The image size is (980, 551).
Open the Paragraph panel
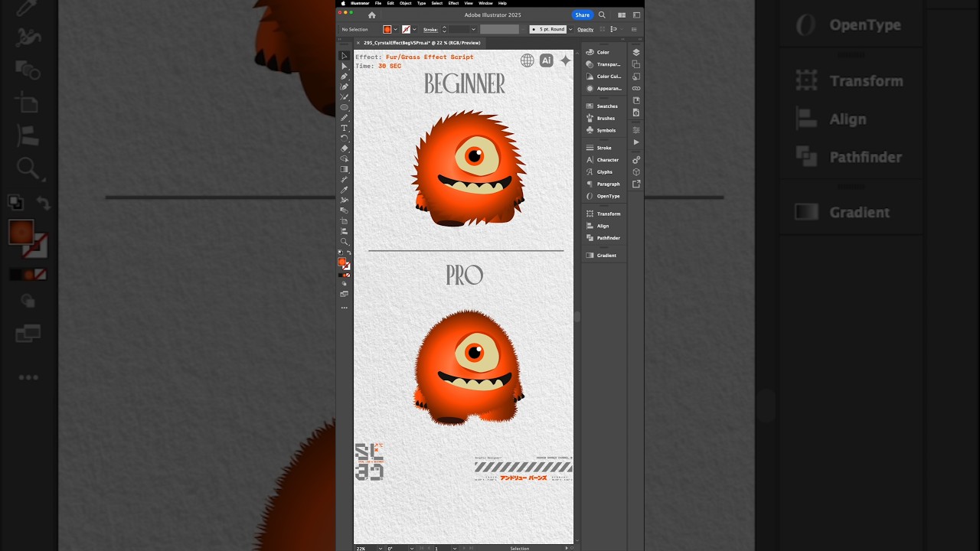[x=603, y=184]
